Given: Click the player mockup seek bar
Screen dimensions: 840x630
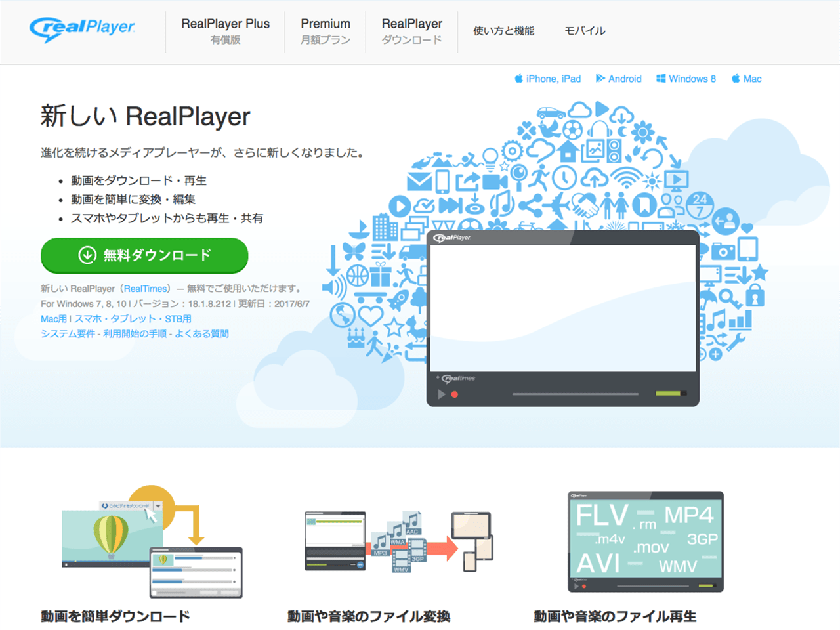Looking at the screenshot, I should (576, 394).
